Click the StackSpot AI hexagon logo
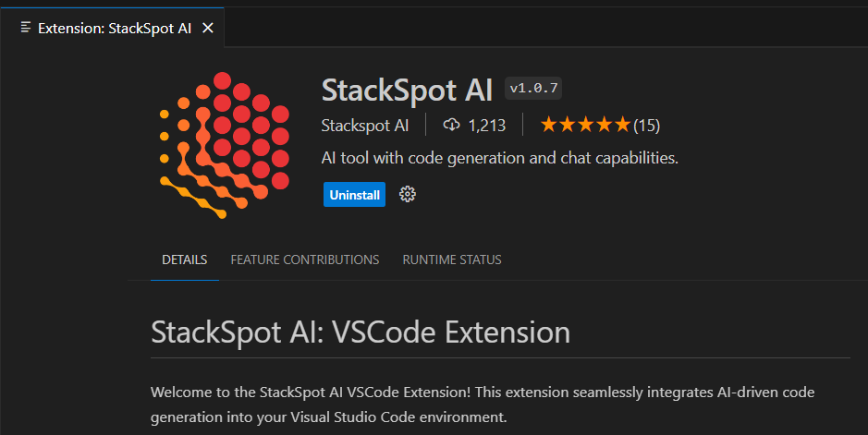 [x=225, y=145]
